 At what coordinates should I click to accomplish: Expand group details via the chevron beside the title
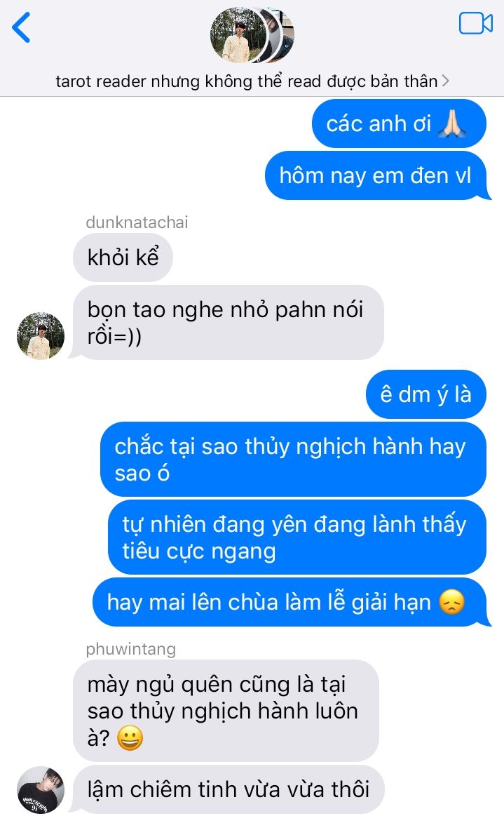pyautogui.click(x=445, y=81)
